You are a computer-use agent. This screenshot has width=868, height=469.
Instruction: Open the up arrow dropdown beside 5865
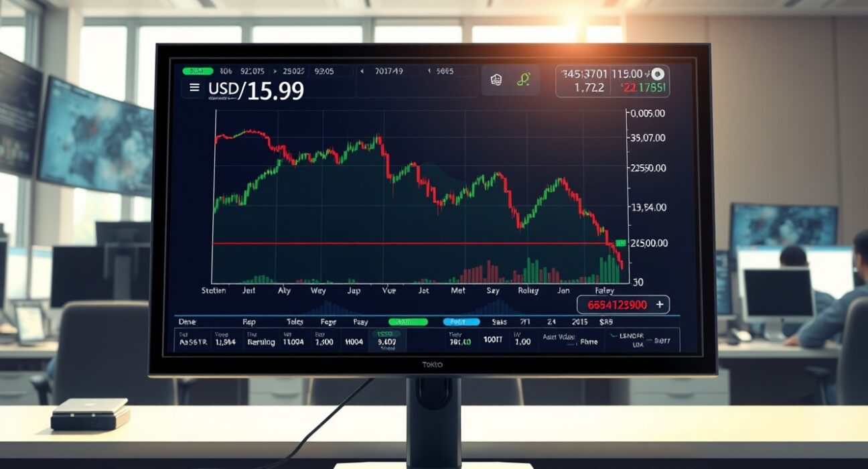[428, 72]
